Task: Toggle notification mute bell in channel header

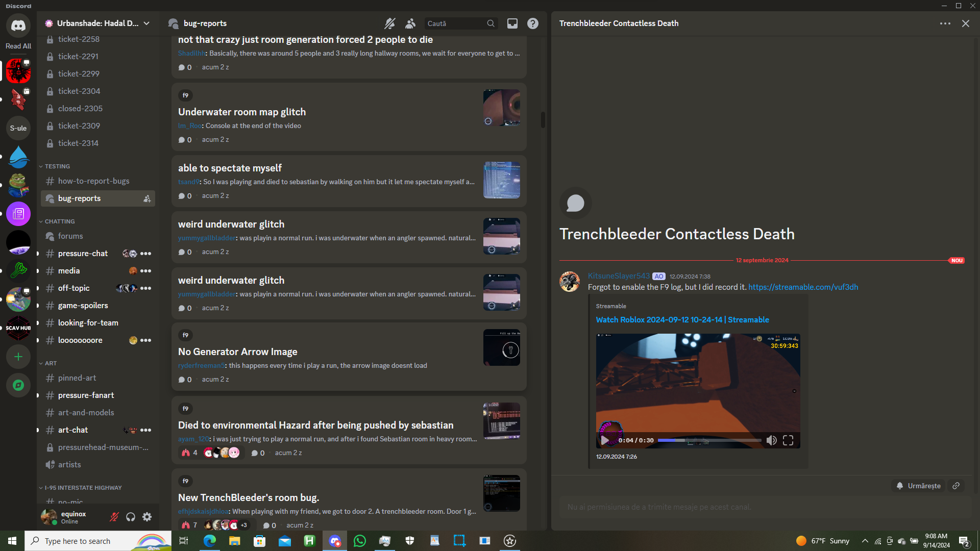Action: coord(390,23)
